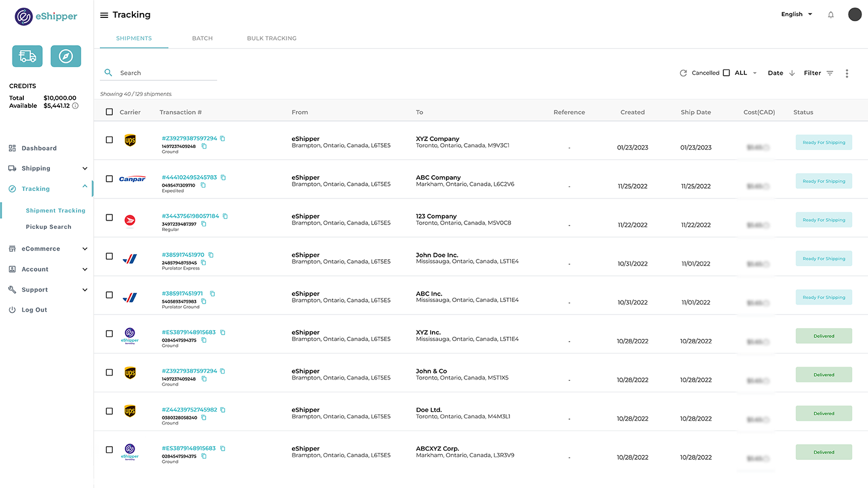Expand the ALL status filter dropdown
This screenshot has width=868, height=488.
click(x=745, y=73)
